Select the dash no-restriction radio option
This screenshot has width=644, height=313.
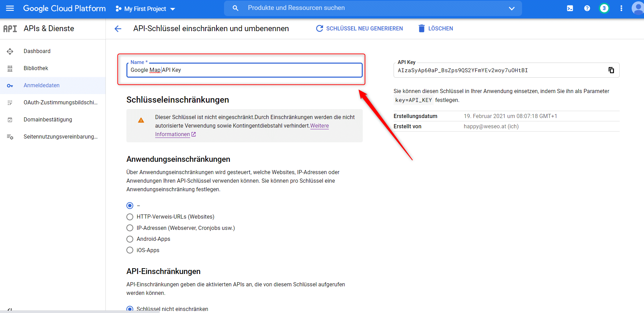click(130, 206)
